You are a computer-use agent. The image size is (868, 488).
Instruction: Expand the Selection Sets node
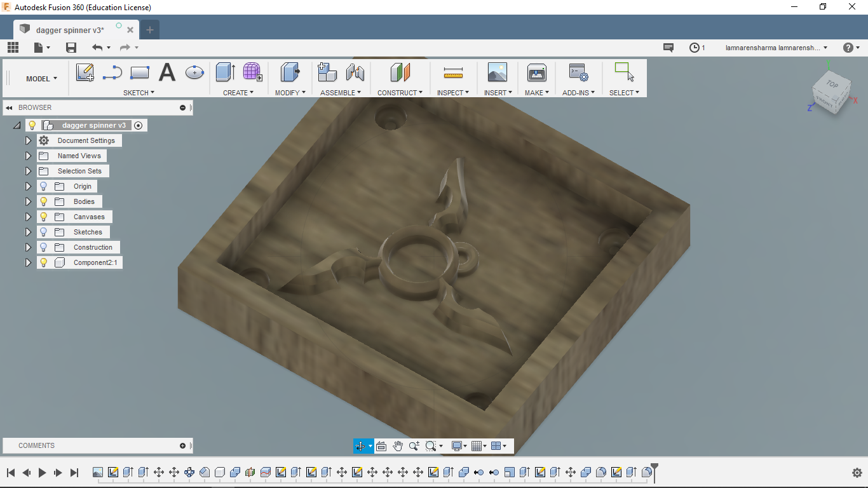(x=28, y=171)
